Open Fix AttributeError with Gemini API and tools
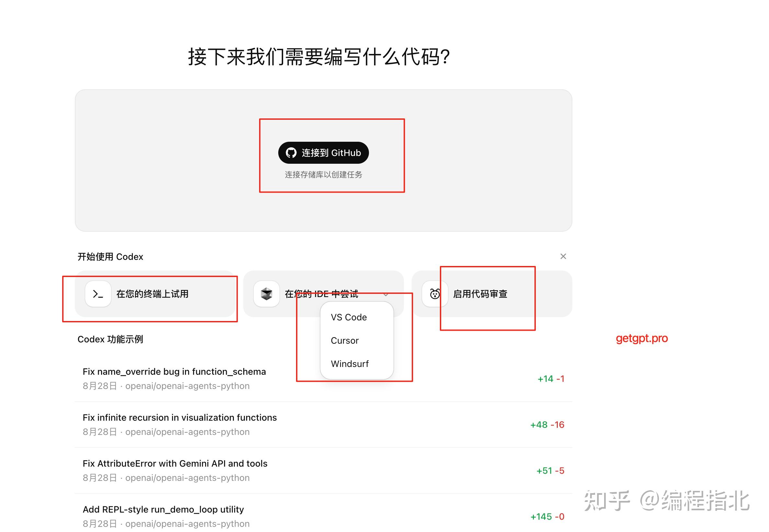The width and height of the screenshot is (769, 532). [x=175, y=463]
